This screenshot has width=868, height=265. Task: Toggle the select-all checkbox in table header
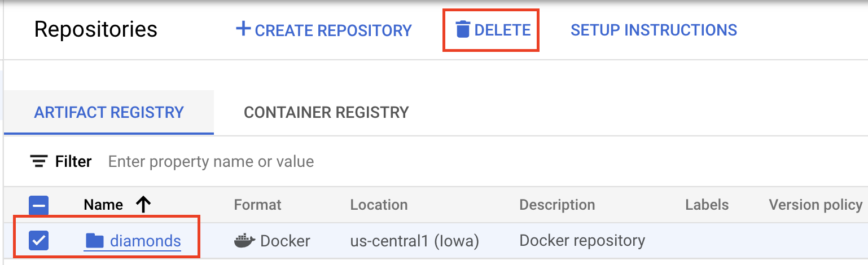point(38,205)
